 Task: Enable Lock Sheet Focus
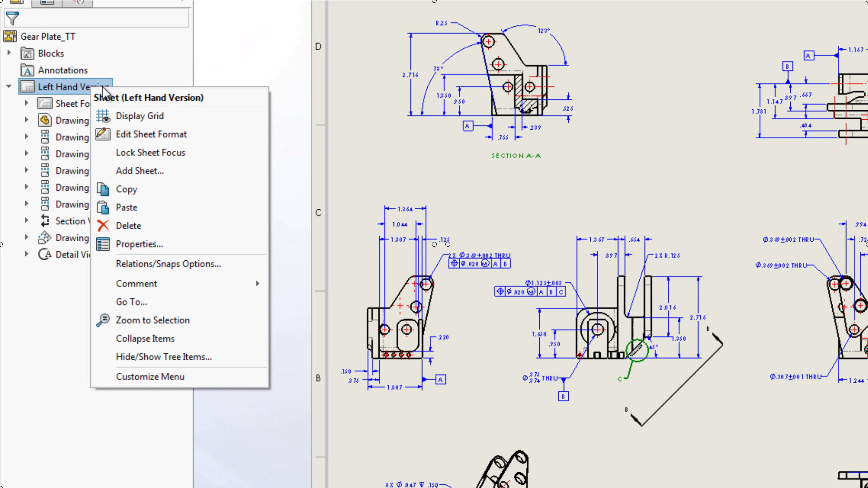click(x=150, y=152)
